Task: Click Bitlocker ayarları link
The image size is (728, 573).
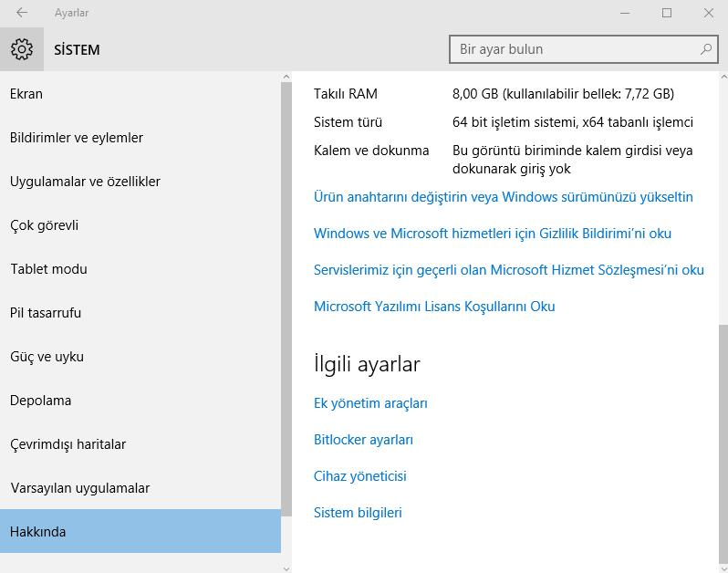Action: point(363,440)
